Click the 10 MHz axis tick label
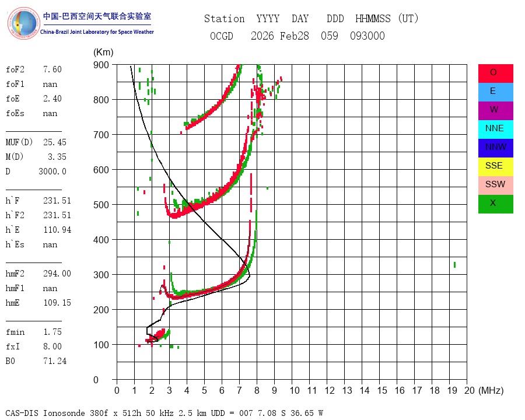This screenshot has height=420, width=525. [295, 390]
